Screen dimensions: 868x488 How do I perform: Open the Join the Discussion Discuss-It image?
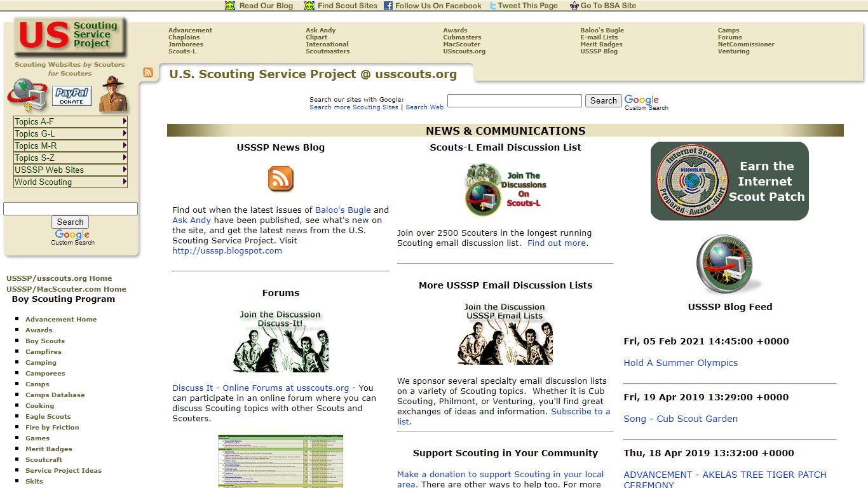coord(281,341)
